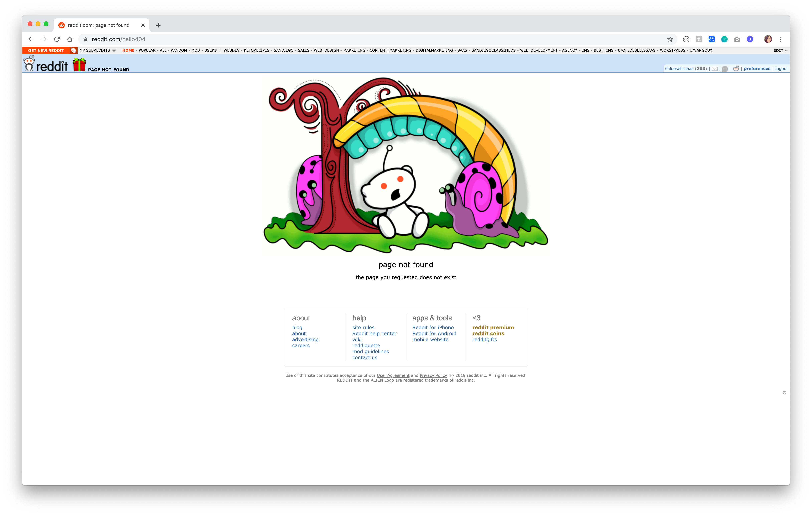Click the pi symbol at page right edge

pyautogui.click(x=784, y=392)
